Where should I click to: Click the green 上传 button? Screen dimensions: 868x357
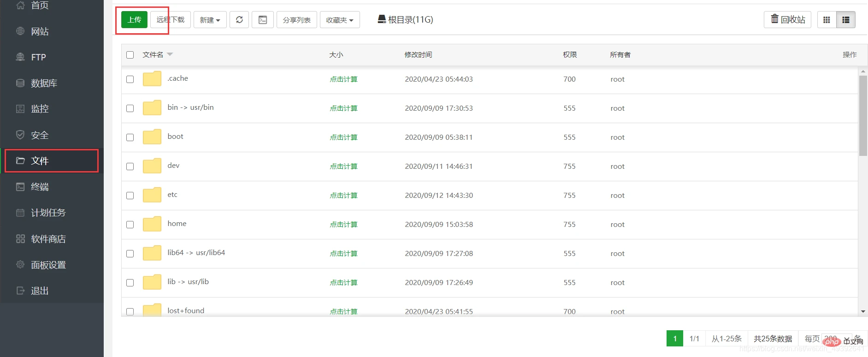point(134,20)
